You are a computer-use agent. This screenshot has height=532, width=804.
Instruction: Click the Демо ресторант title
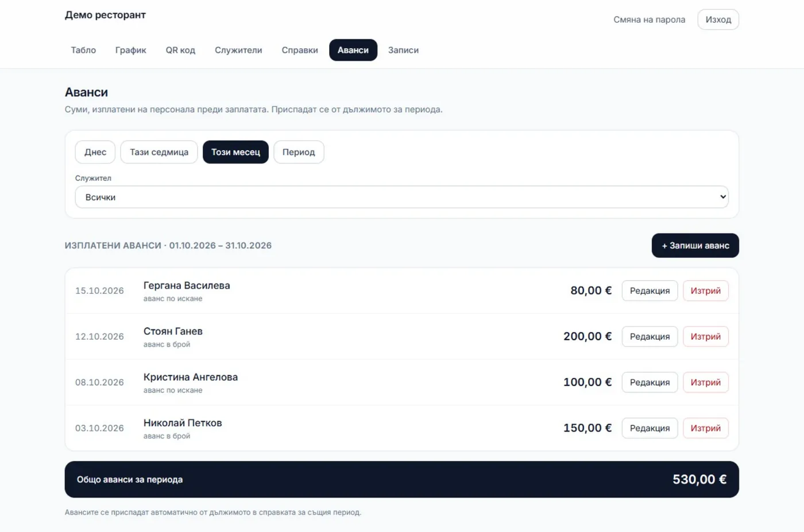(x=105, y=15)
